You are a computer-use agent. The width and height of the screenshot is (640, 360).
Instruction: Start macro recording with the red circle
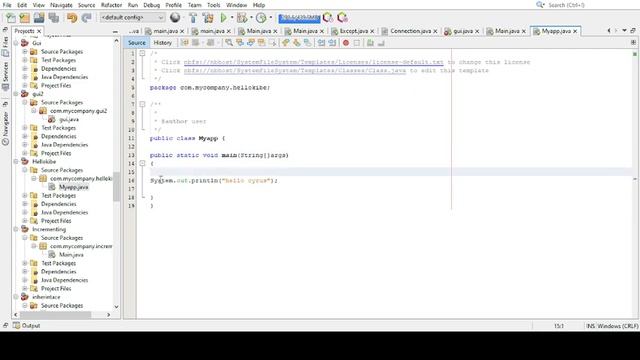pos(346,43)
